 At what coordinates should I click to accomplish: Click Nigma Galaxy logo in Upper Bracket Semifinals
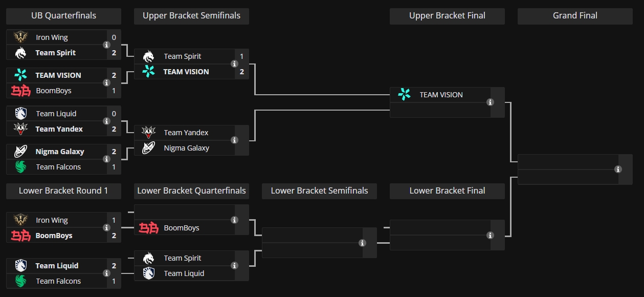148,148
